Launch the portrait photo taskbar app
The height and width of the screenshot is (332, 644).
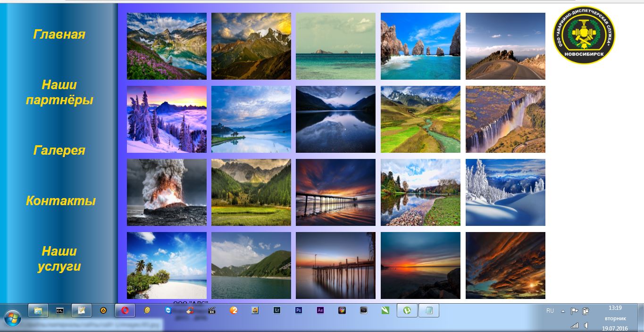coord(255,310)
